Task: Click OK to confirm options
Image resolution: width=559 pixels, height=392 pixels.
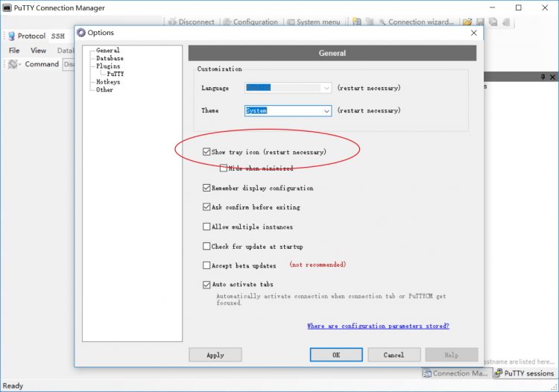Action: point(336,355)
